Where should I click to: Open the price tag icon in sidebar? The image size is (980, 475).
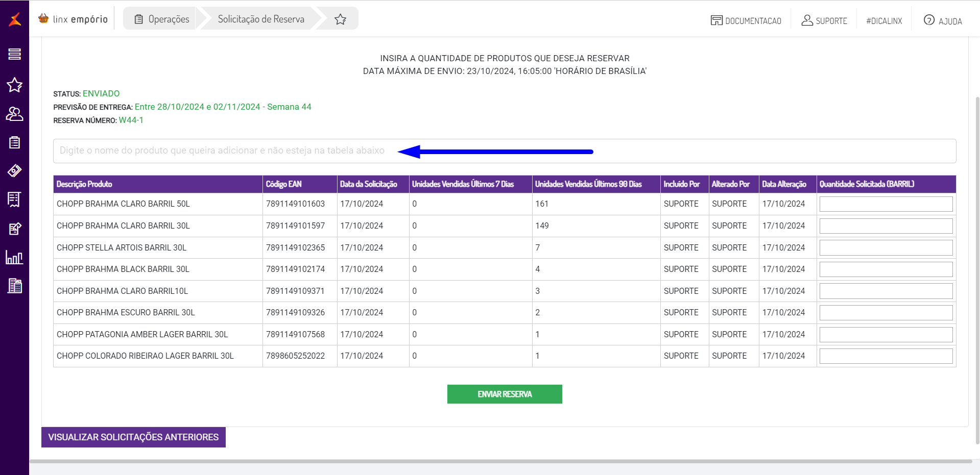(x=14, y=171)
